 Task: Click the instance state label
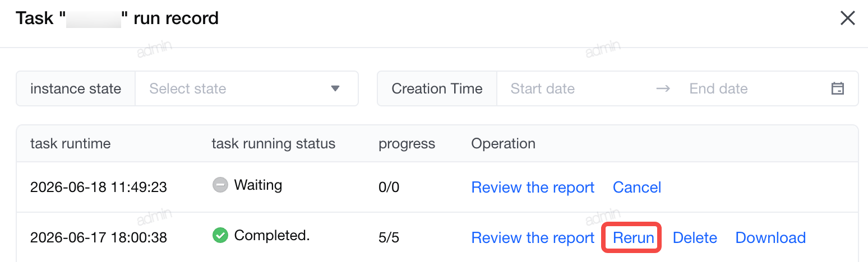[x=76, y=88]
